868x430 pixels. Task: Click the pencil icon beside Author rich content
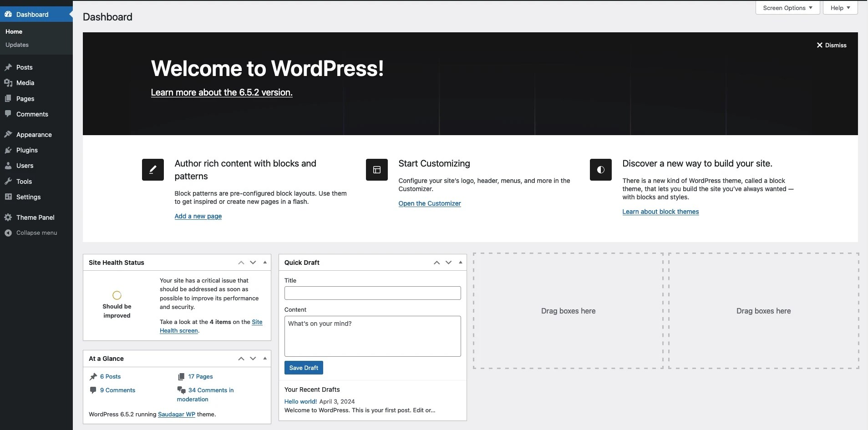153,170
